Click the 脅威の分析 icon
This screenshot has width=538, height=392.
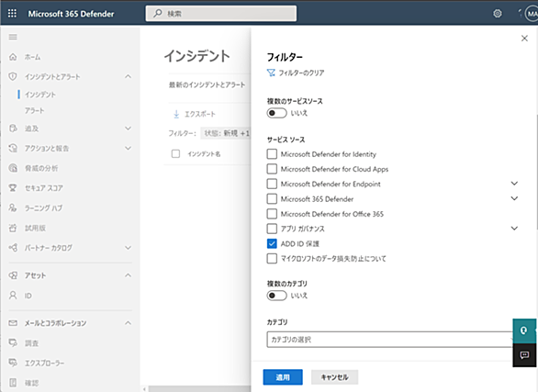(13, 168)
